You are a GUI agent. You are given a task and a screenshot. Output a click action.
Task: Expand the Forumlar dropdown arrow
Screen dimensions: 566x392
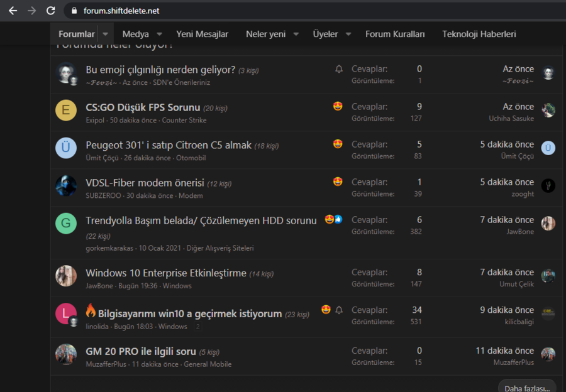coord(106,35)
